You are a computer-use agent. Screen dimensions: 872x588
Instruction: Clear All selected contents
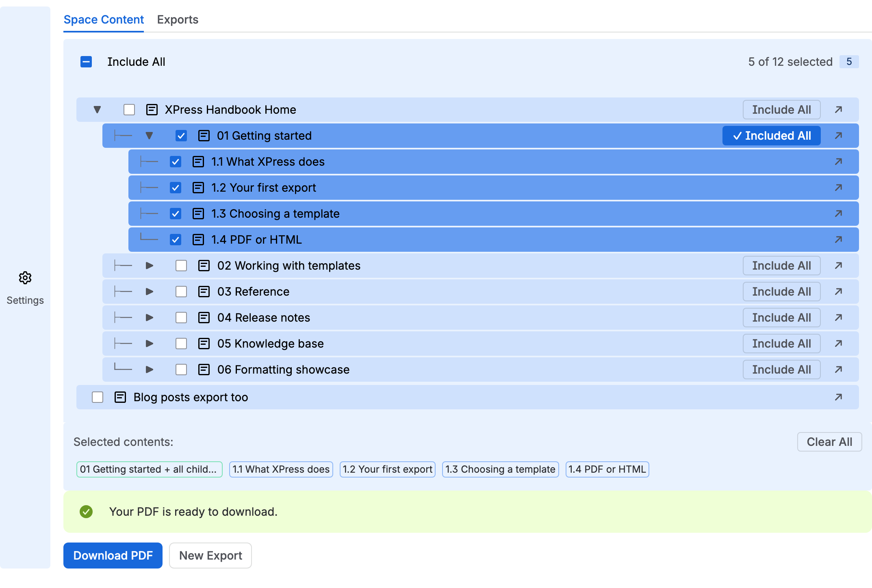[829, 442]
